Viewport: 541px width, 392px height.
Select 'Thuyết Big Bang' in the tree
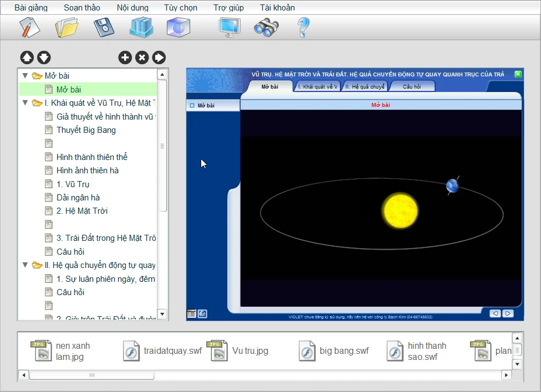tap(86, 130)
